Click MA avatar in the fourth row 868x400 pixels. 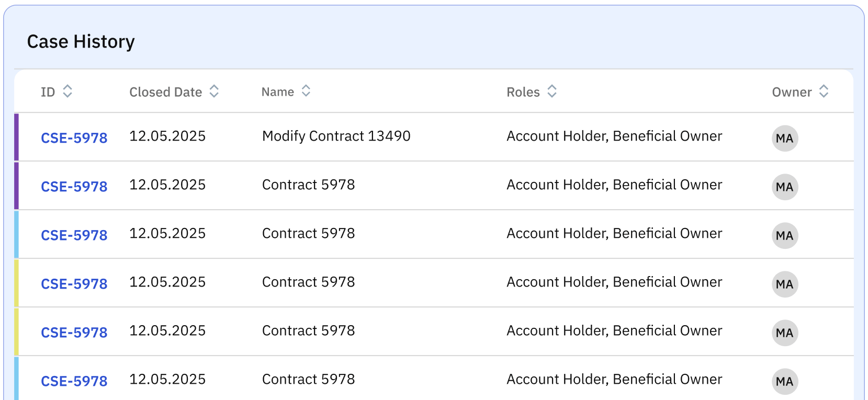[785, 284]
